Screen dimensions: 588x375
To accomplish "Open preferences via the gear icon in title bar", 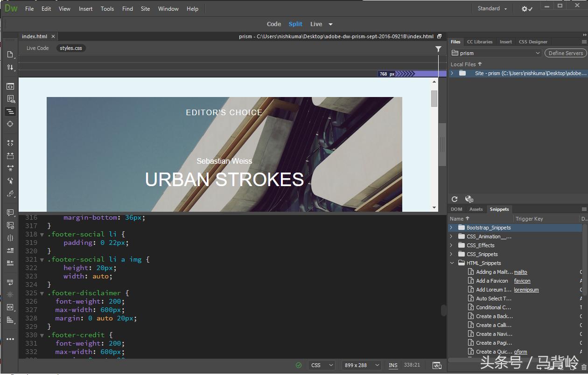I will pyautogui.click(x=525, y=8).
